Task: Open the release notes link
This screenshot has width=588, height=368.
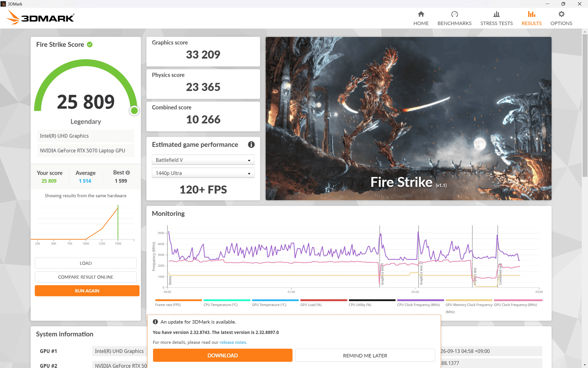Action: (233, 342)
